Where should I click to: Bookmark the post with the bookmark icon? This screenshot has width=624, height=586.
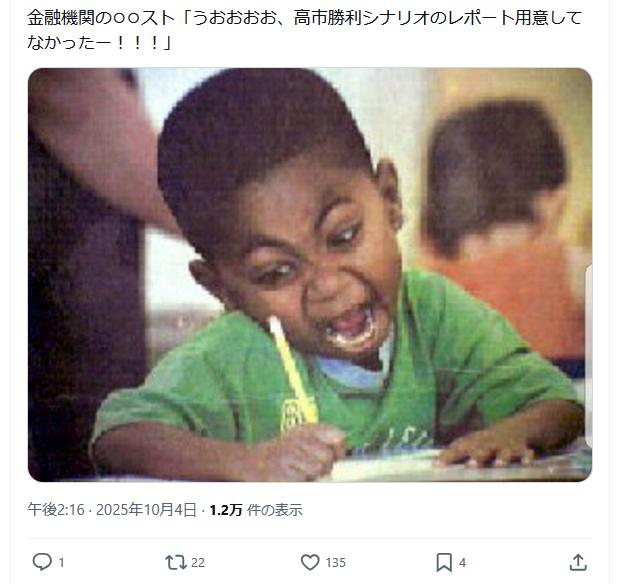coord(444,563)
